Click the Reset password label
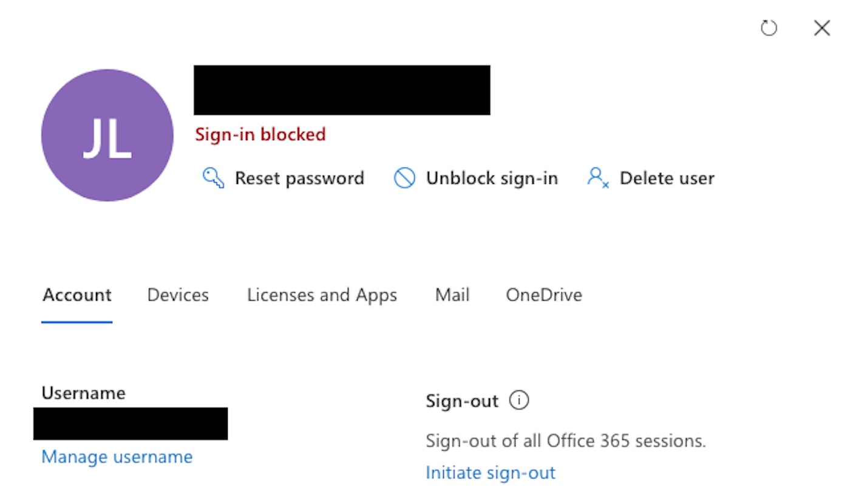Viewport: 850px width, 504px height. click(x=299, y=178)
